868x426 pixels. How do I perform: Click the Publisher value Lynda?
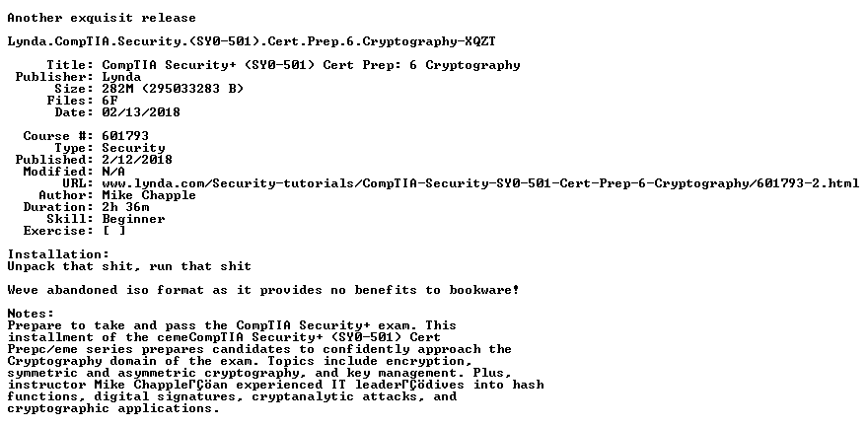(x=121, y=78)
